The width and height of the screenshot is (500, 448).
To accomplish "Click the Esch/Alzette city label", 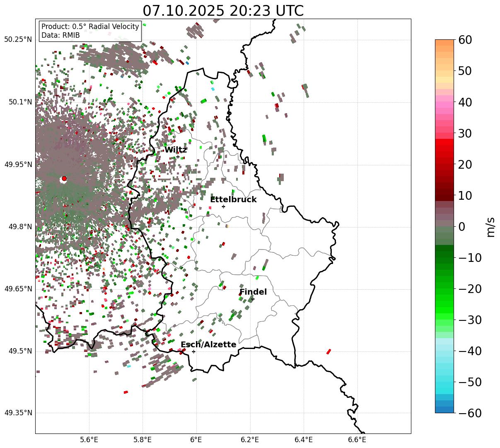I will pyautogui.click(x=208, y=345).
